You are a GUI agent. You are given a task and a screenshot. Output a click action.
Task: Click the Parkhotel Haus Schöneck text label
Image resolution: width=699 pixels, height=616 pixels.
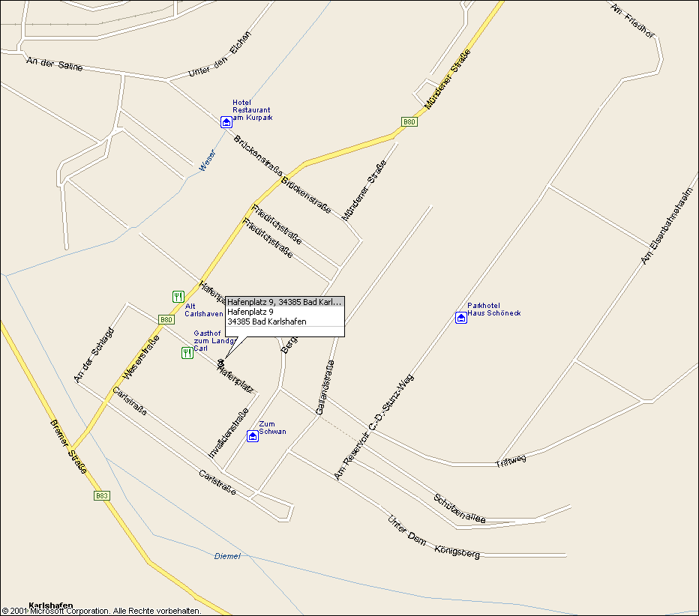494,309
